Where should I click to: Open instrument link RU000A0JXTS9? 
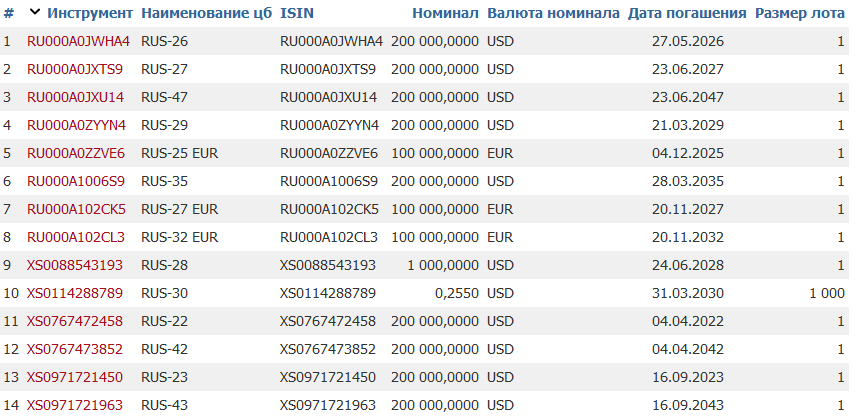75,69
